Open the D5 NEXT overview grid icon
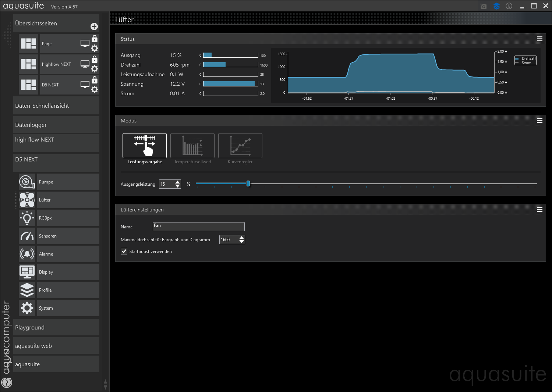The width and height of the screenshot is (552, 392). pyautogui.click(x=29, y=85)
